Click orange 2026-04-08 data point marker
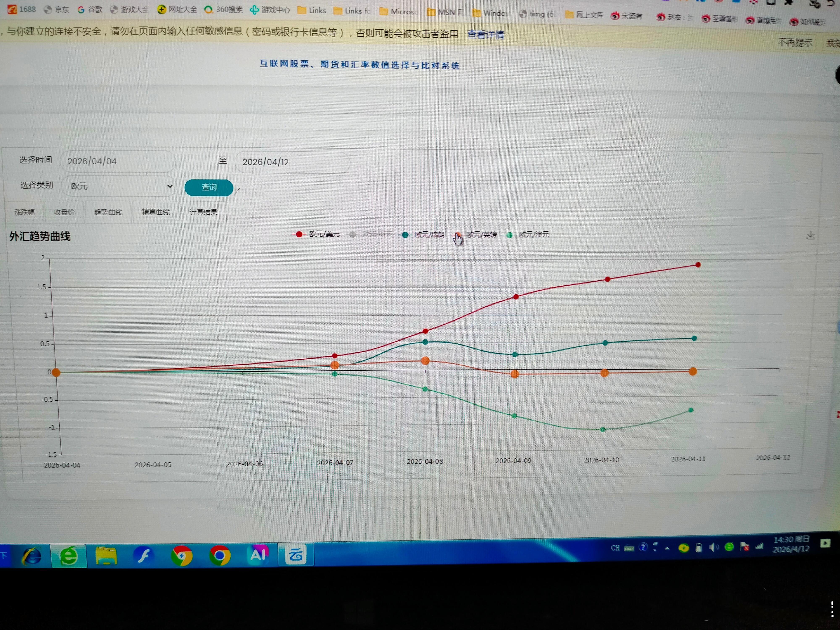This screenshot has height=630, width=840. click(x=425, y=361)
